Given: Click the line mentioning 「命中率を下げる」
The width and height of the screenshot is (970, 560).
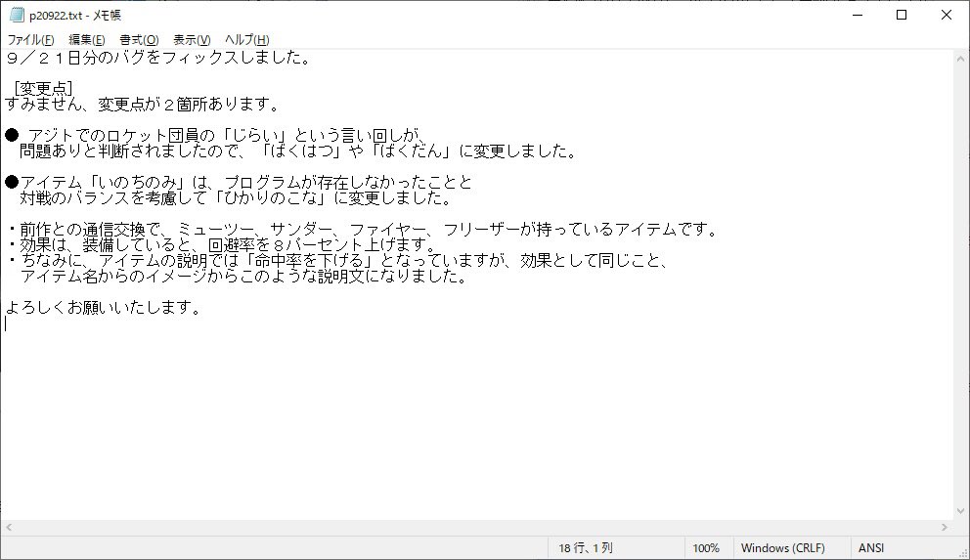Looking at the screenshot, I should (339, 260).
